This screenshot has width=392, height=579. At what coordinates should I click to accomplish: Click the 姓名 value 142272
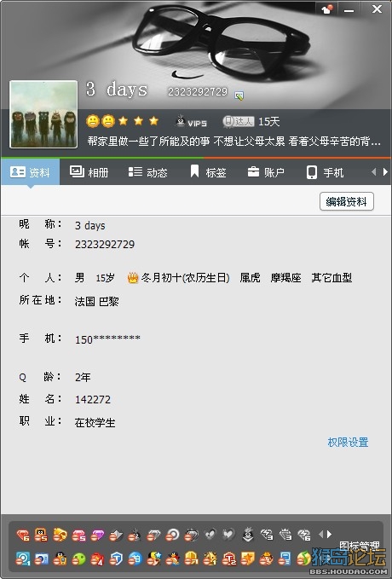tap(93, 400)
